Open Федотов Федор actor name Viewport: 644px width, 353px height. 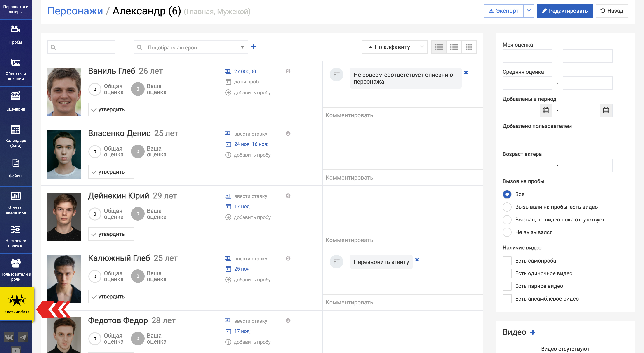pyautogui.click(x=118, y=320)
